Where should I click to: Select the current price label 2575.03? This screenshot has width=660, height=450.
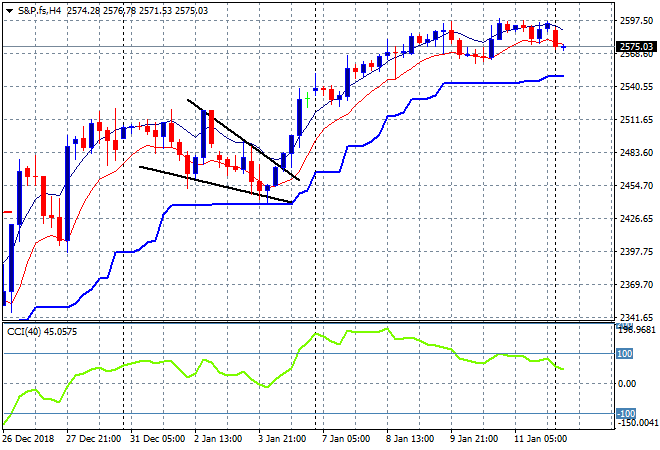pos(636,46)
